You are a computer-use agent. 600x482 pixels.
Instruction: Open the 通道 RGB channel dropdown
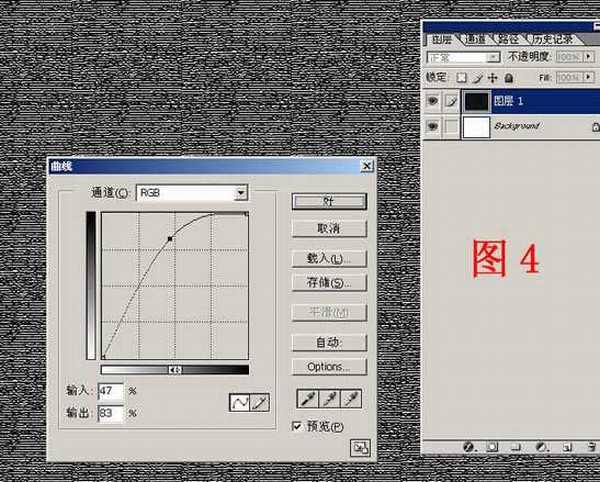(x=241, y=192)
